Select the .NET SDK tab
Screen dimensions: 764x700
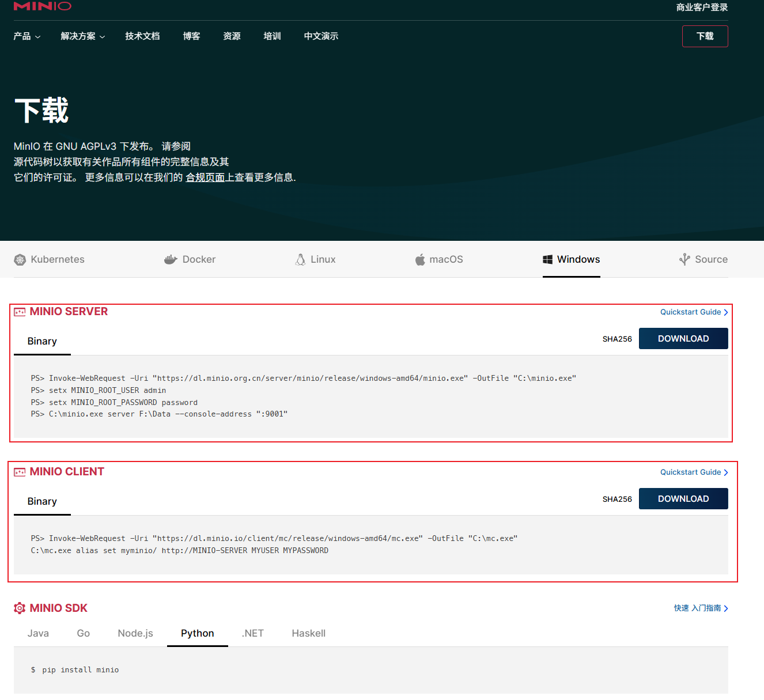coord(253,634)
